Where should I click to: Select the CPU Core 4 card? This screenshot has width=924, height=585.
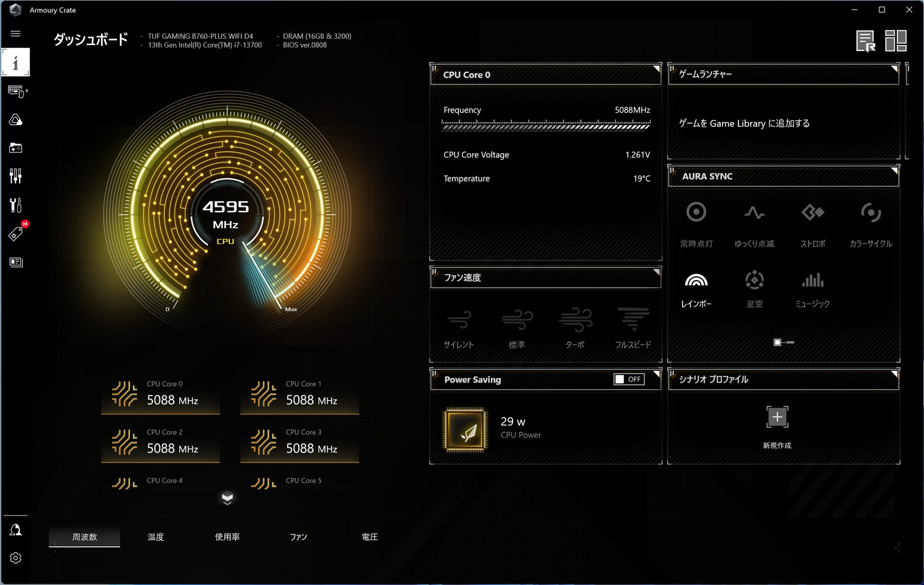(161, 482)
